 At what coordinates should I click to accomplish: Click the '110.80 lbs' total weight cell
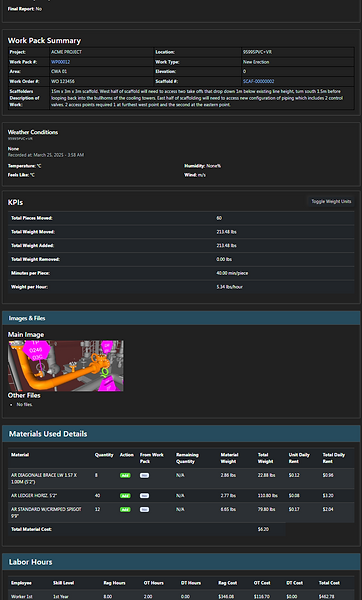[x=267, y=496]
